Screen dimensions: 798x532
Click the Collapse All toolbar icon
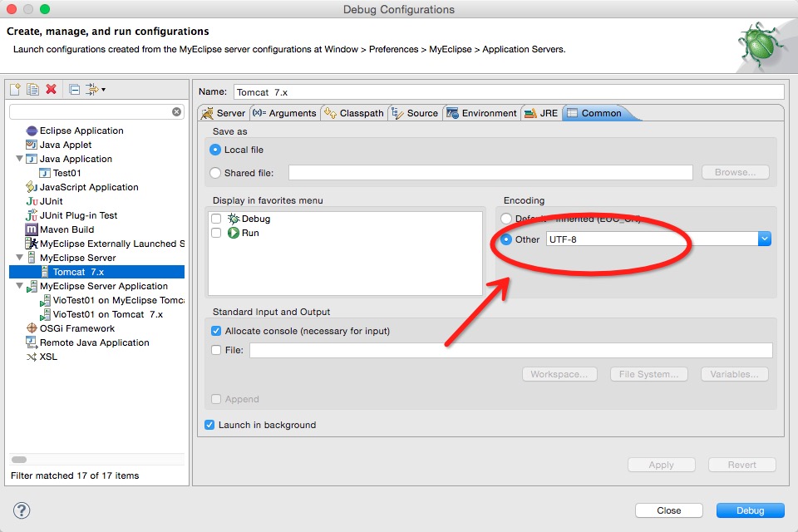pyautogui.click(x=74, y=90)
